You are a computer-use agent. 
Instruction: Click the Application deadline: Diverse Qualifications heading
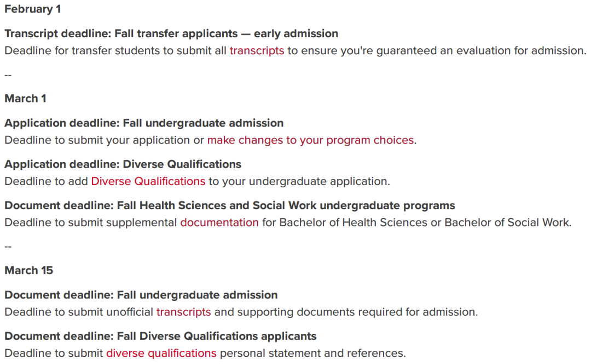(123, 164)
